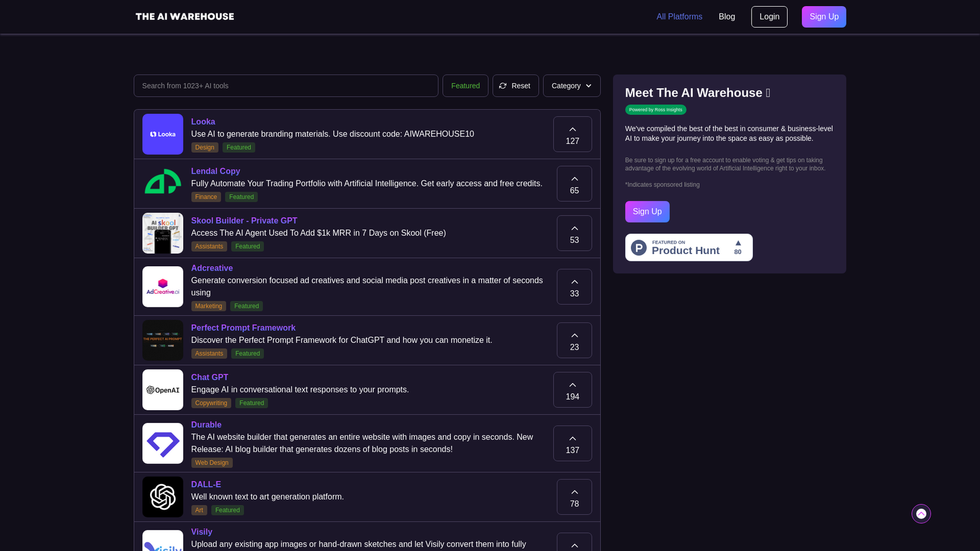Click the Web Design tag on Durable
The height and width of the screenshot is (551, 980).
point(212,463)
